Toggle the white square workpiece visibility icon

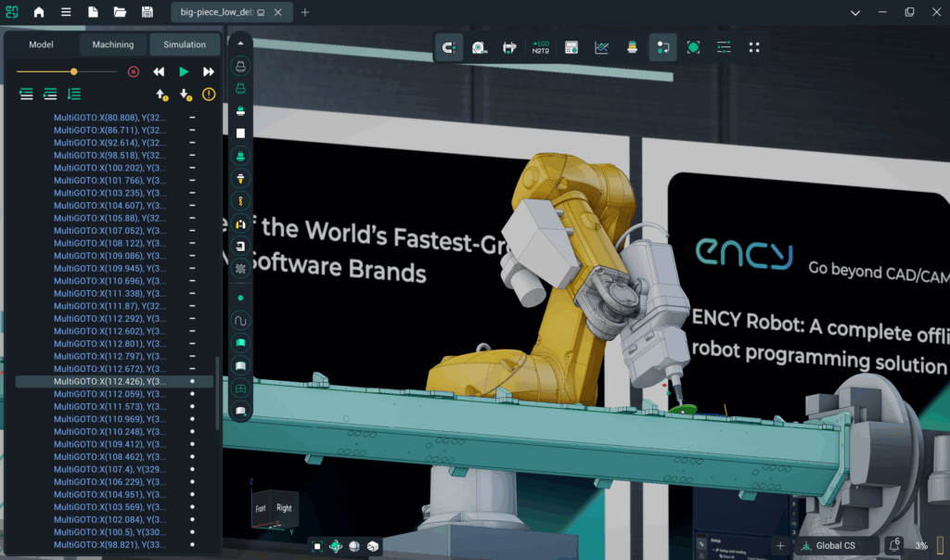pyautogui.click(x=240, y=134)
